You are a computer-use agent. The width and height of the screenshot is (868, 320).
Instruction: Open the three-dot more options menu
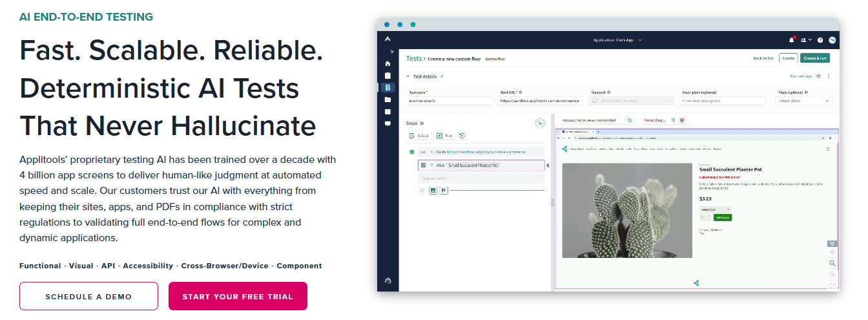click(829, 76)
